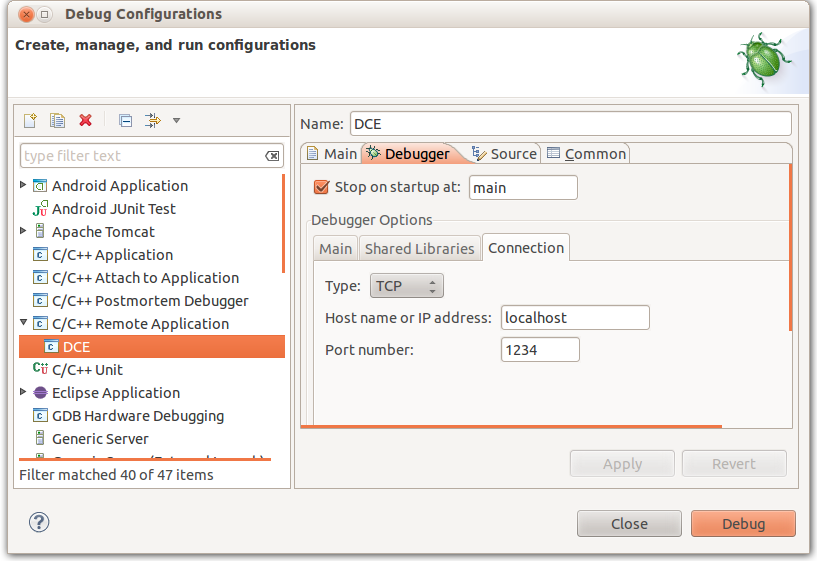Open the Shared Libraries debugger options tab
The height and width of the screenshot is (561, 817).
pyautogui.click(x=419, y=248)
